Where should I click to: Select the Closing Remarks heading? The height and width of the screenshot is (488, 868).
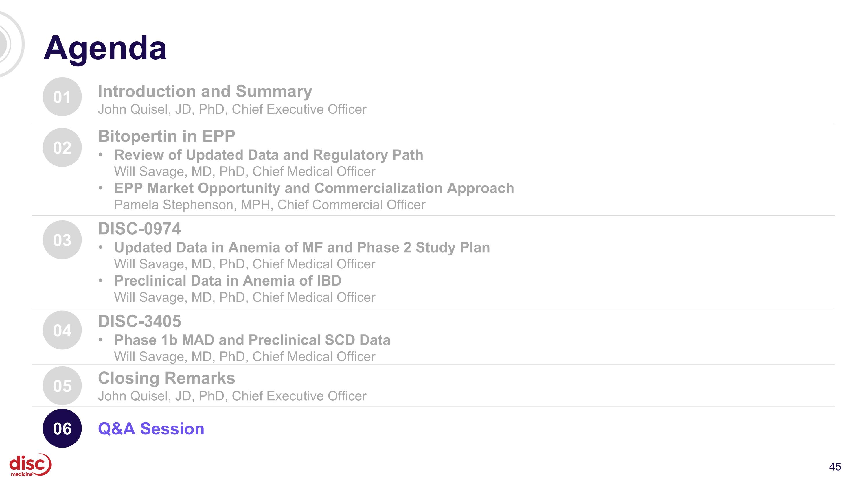[166, 378]
